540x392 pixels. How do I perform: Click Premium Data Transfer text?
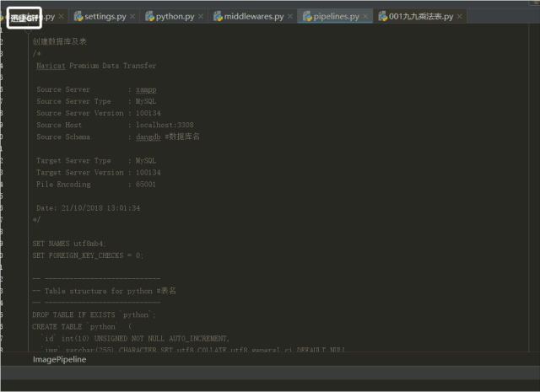tap(112, 66)
